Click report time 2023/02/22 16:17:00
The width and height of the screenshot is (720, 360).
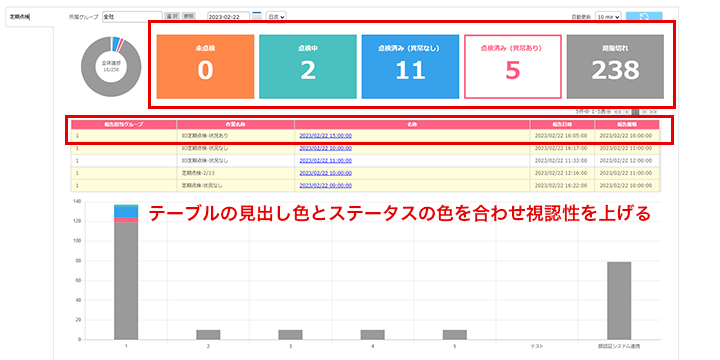[561, 148]
